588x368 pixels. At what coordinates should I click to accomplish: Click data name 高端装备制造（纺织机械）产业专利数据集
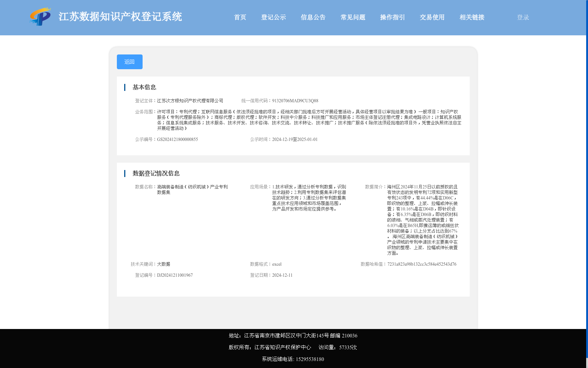tap(192, 190)
